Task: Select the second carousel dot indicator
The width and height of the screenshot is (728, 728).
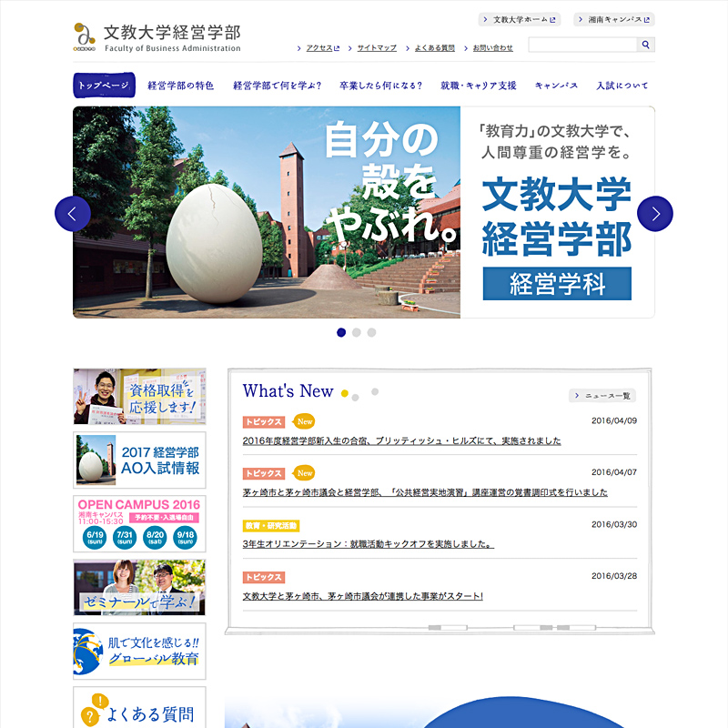Action: tap(357, 332)
